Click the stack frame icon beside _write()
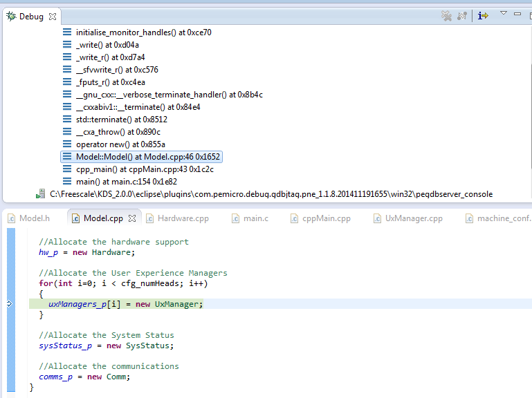 click(x=67, y=45)
